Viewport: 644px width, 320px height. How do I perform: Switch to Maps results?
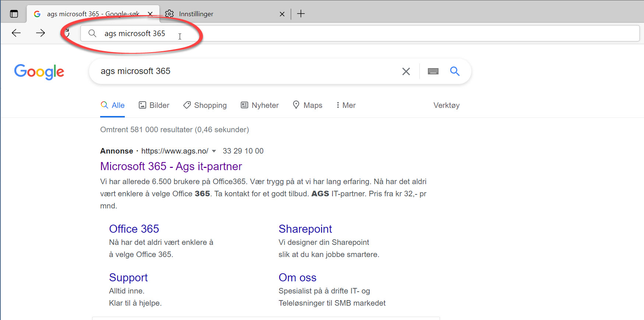pyautogui.click(x=307, y=105)
